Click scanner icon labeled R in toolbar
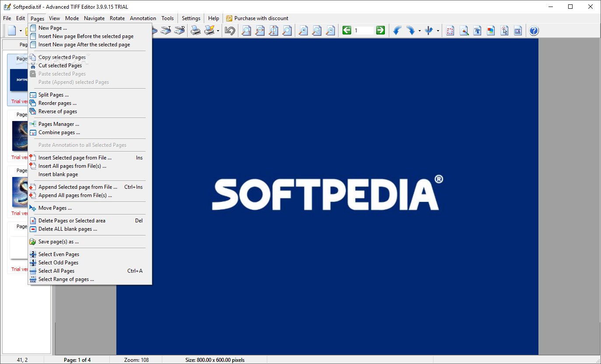601x364 pixels. coord(179,31)
